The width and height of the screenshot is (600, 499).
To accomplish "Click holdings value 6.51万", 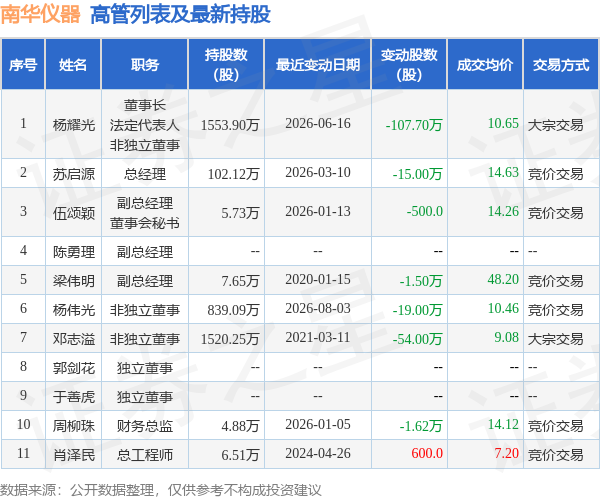I will coord(240,455).
